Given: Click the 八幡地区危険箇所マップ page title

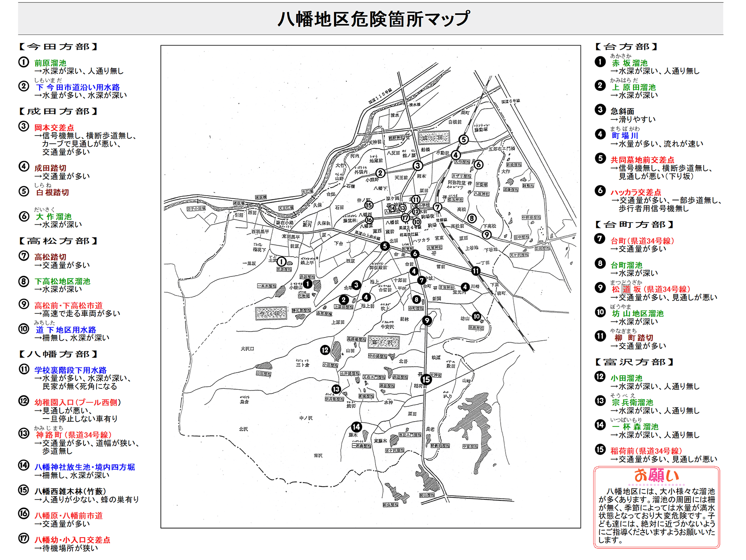Looking at the screenshot, I should coord(373,19).
